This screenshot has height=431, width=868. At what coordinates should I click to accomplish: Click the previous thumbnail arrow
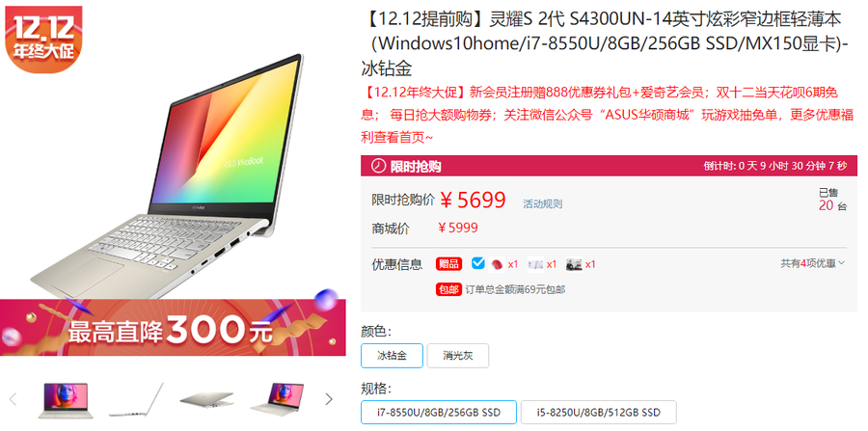point(13,398)
